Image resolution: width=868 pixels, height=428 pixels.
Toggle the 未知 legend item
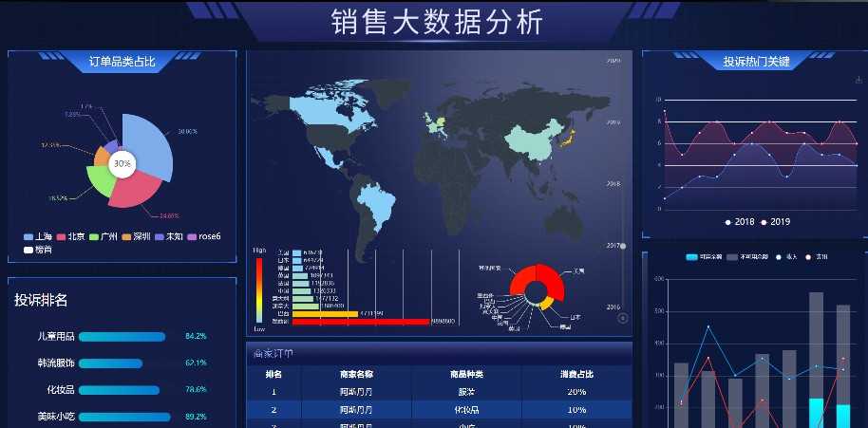click(x=168, y=236)
